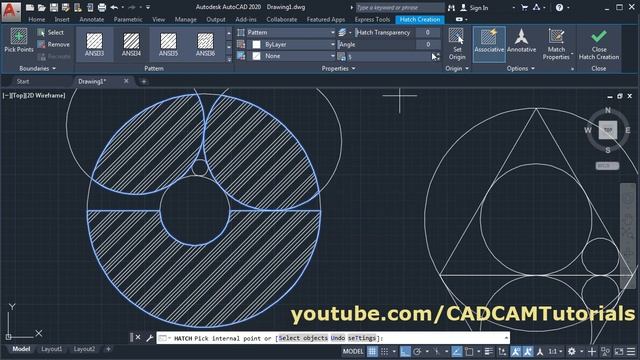Click Match Properties tool
The height and width of the screenshot is (360, 640).
tap(556, 44)
